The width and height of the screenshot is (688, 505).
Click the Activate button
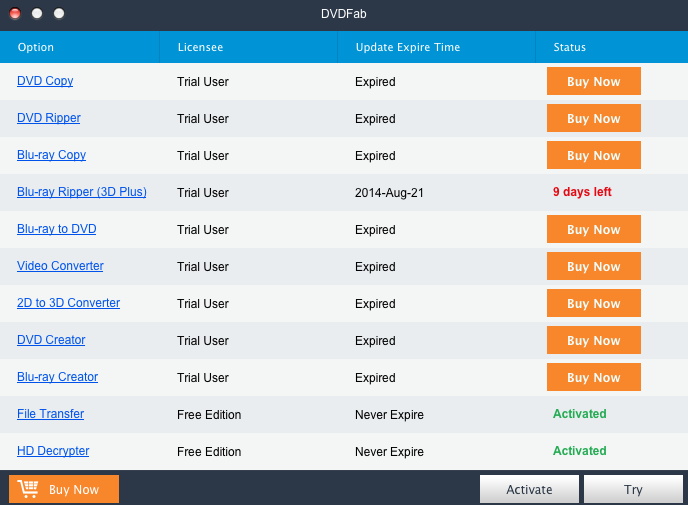(x=529, y=489)
